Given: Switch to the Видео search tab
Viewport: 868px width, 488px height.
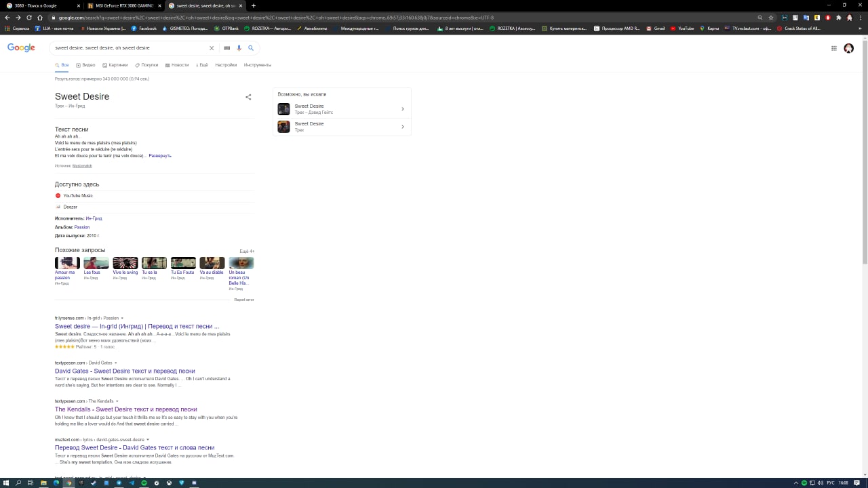Looking at the screenshot, I should 85,65.
